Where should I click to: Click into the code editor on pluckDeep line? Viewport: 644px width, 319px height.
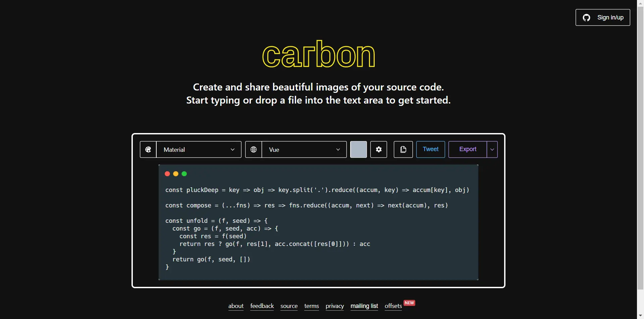click(x=317, y=190)
